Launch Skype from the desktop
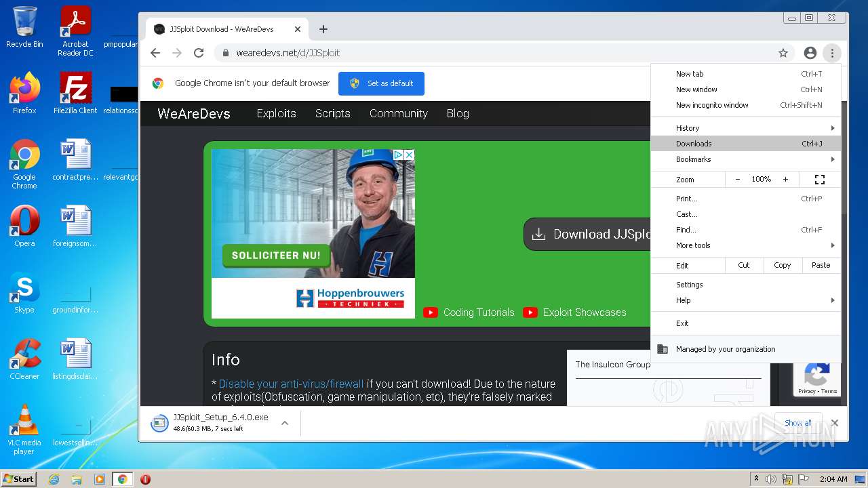 pos(24,293)
